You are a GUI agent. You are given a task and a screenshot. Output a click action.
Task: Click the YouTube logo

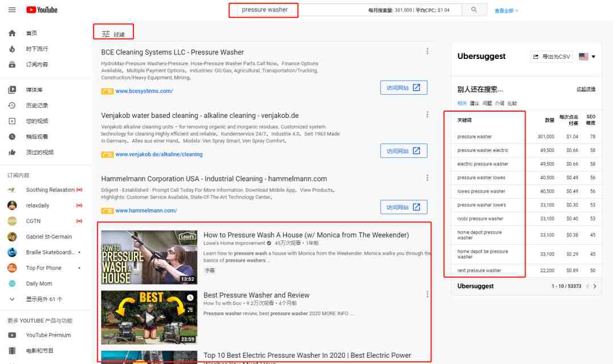coord(42,10)
